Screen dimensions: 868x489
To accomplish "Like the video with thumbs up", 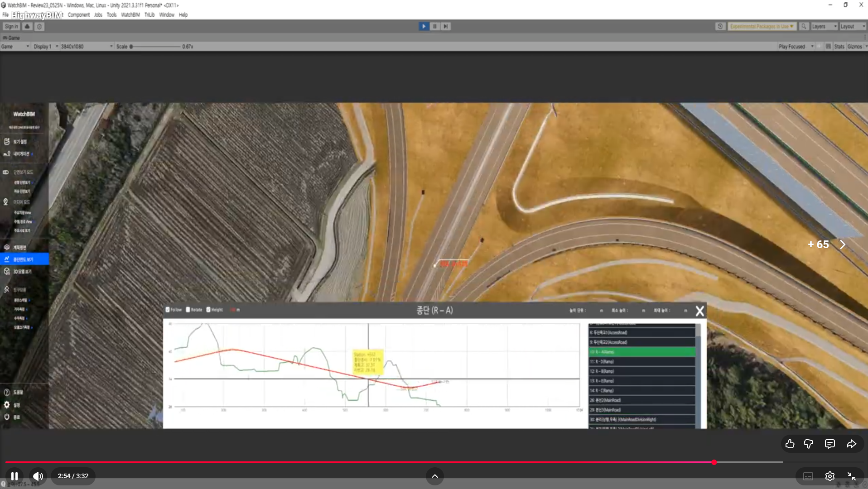I will 790,444.
